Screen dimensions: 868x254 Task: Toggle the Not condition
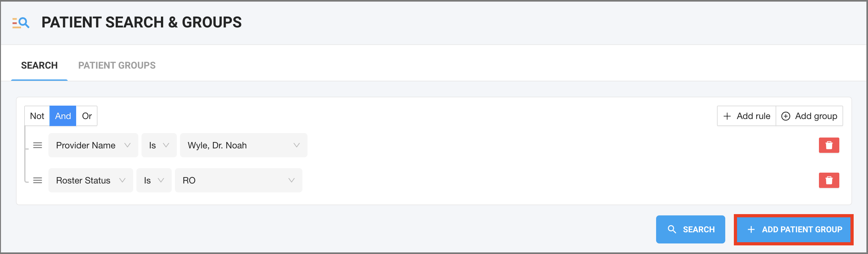pos(37,116)
